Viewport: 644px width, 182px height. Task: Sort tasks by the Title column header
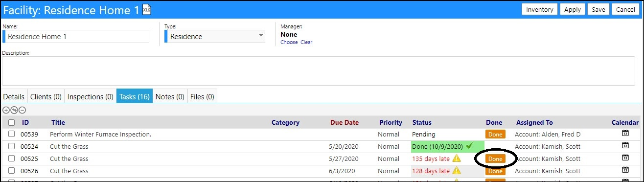58,123
